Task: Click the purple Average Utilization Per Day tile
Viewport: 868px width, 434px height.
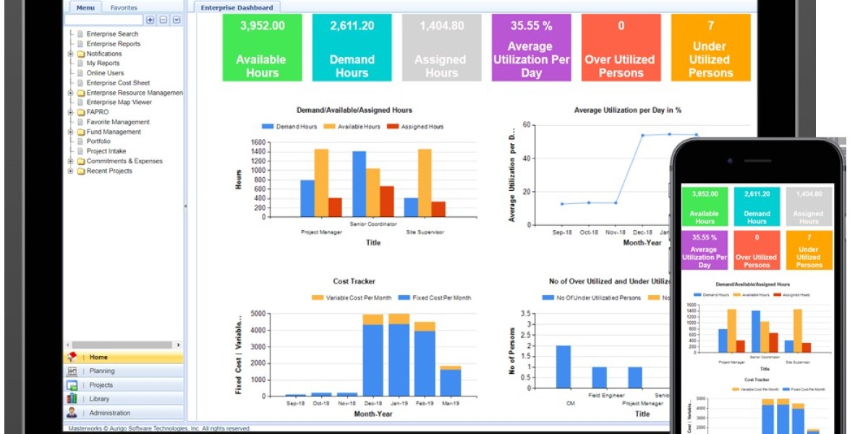Action: [531, 47]
